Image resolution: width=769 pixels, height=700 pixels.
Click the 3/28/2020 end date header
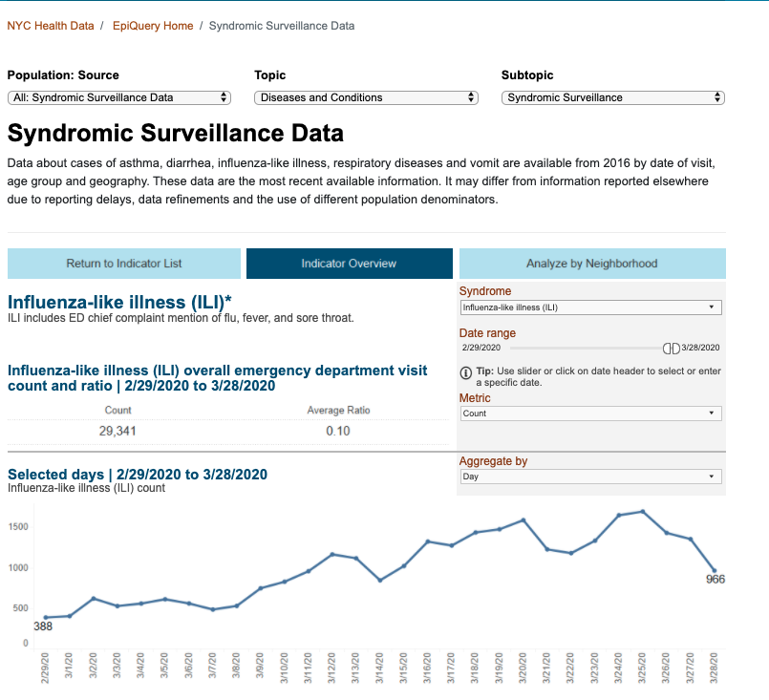[x=700, y=348]
